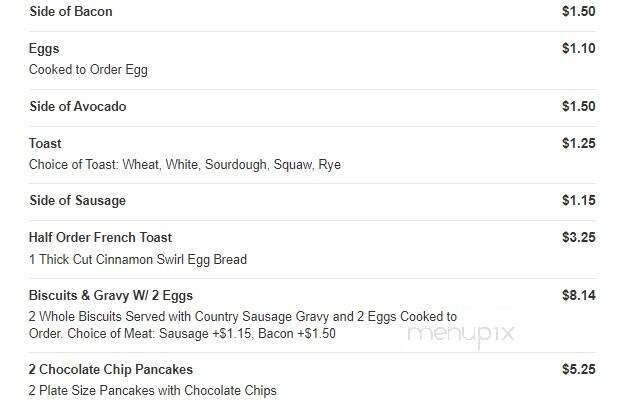Viewport: 640px width, 416px height.
Task: Open Biscuits & Gravy W/ 2 Eggs
Action: click(x=111, y=295)
